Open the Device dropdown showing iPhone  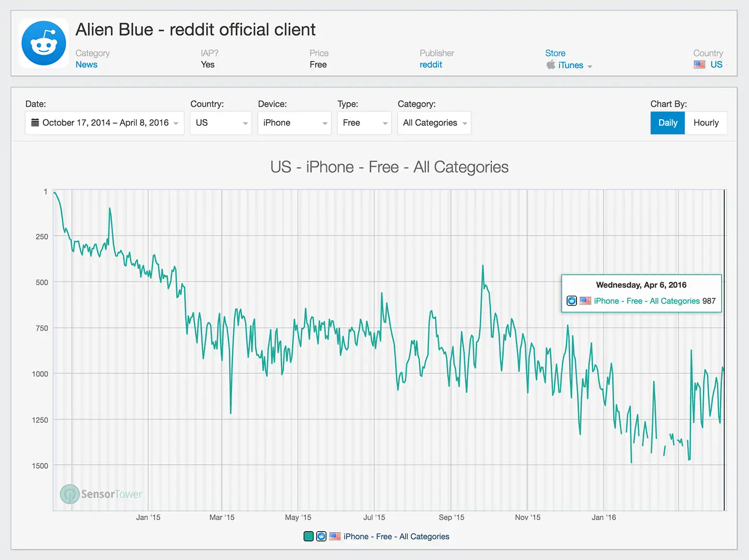tap(294, 123)
